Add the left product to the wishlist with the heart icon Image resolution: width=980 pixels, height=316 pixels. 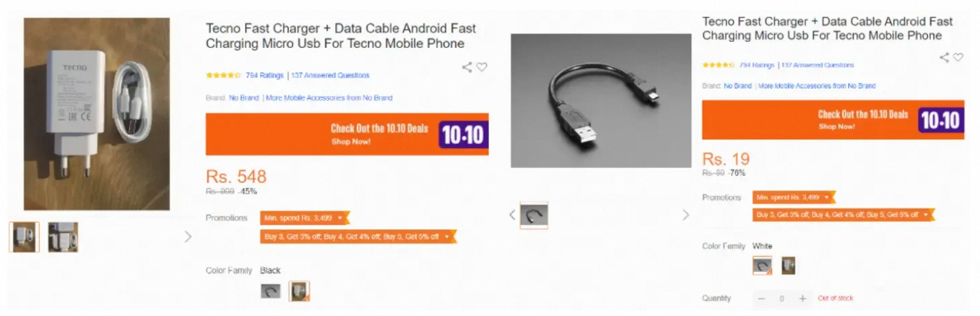coord(482,67)
